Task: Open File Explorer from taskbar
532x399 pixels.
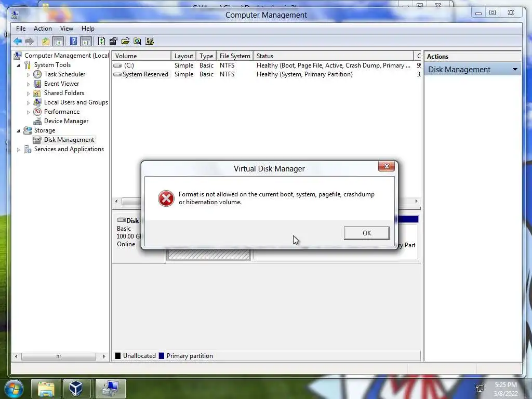Action: (x=46, y=389)
